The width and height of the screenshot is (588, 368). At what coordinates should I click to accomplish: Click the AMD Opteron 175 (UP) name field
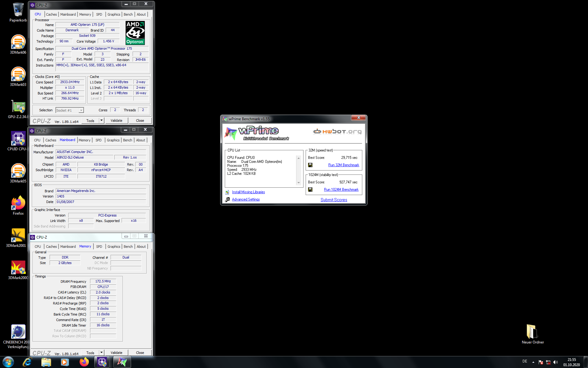click(87, 25)
